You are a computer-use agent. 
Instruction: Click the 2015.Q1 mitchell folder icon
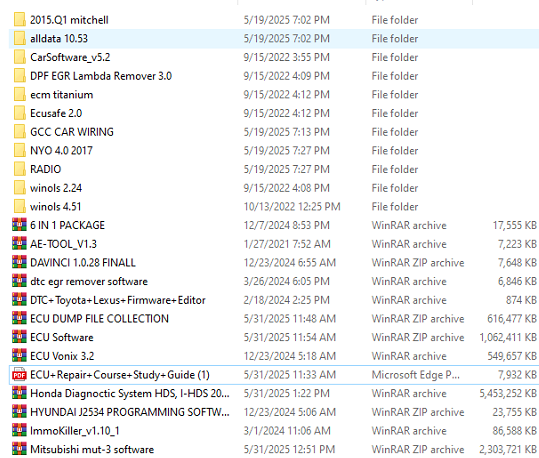pyautogui.click(x=20, y=20)
